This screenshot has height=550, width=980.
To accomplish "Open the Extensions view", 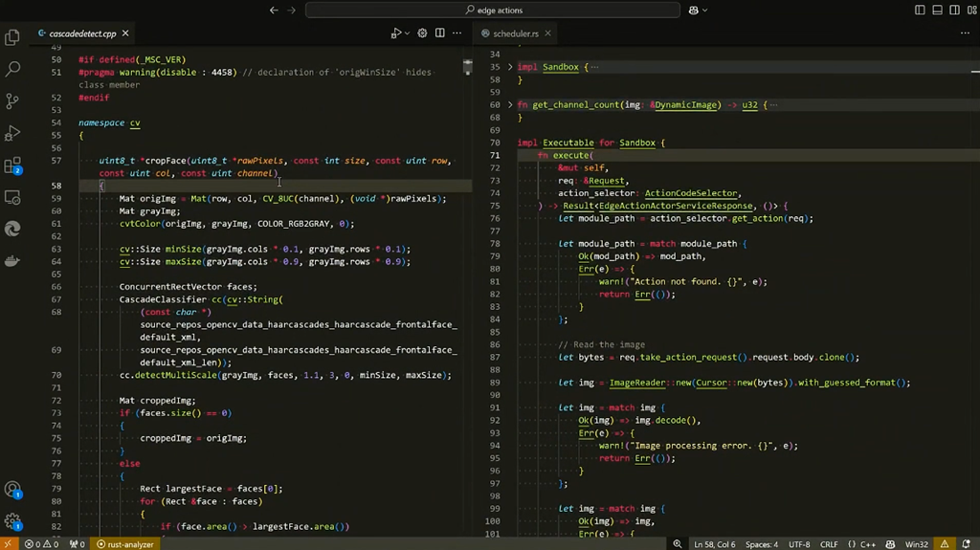I will coord(12,166).
